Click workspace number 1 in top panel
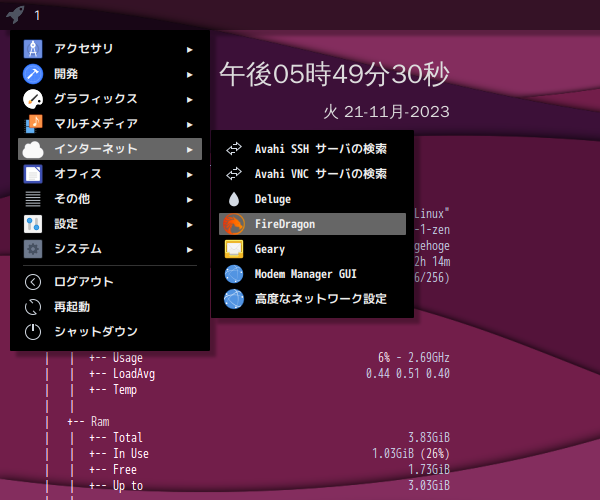This screenshot has width=600, height=500. [37, 15]
